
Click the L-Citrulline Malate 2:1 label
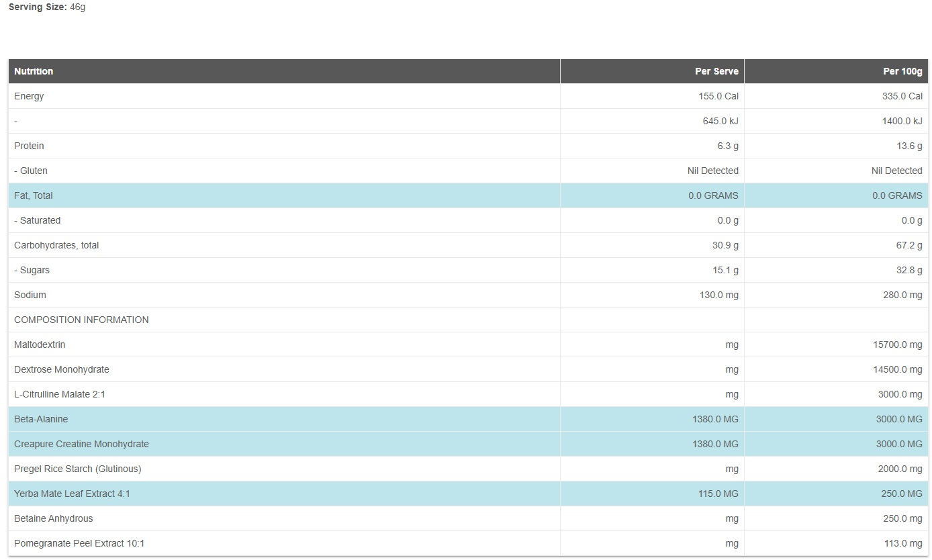point(60,394)
